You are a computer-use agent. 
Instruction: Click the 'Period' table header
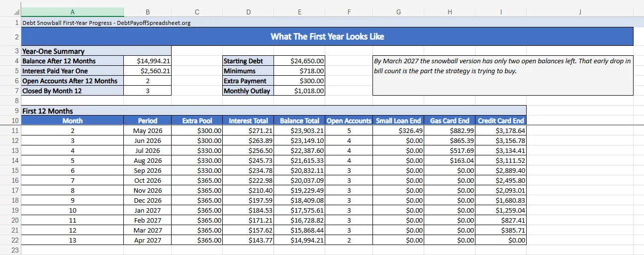point(147,121)
